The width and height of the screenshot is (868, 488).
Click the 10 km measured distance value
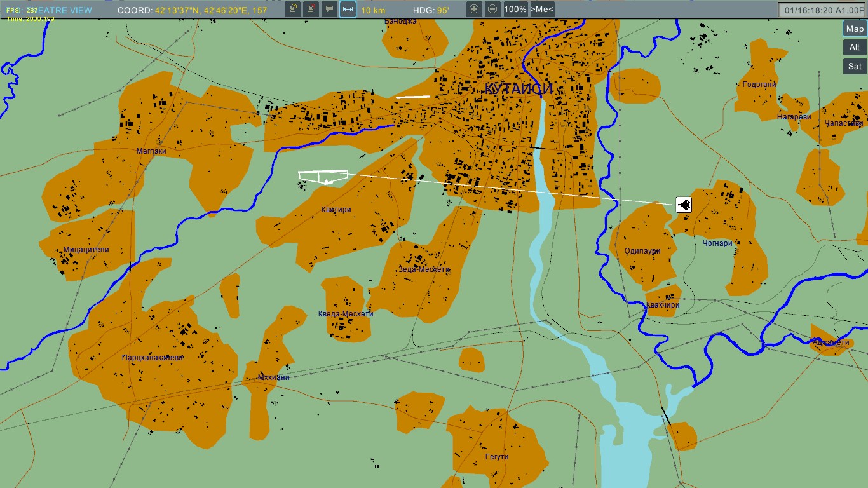[373, 10]
